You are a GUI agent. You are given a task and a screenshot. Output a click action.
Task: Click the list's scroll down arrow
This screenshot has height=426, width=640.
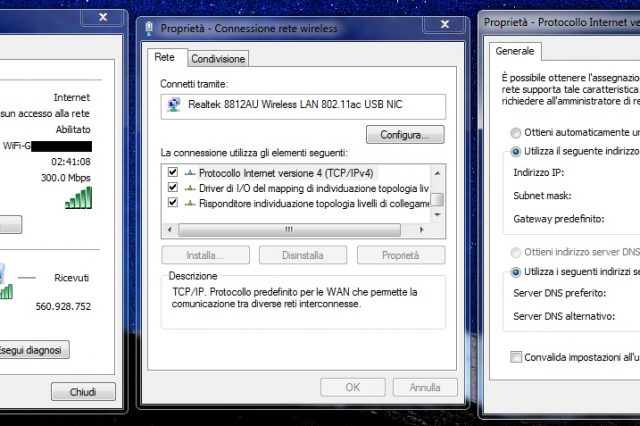click(437, 215)
